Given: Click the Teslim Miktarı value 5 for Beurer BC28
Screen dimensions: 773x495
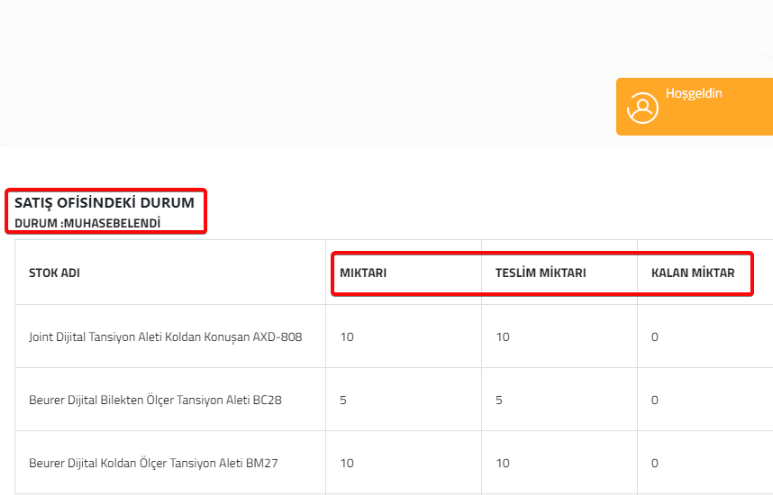Looking at the screenshot, I should coord(500,400).
